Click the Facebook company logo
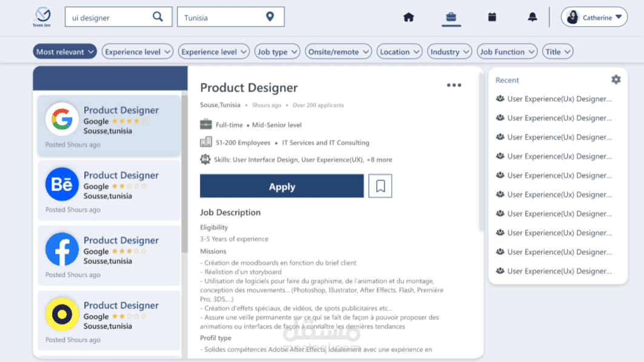 [x=62, y=249]
